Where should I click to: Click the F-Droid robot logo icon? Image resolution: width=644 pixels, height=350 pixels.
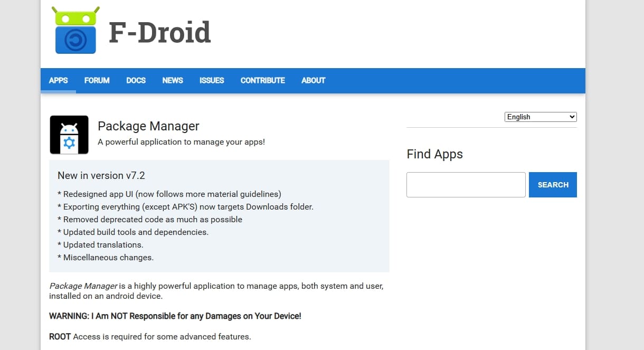coord(75,31)
